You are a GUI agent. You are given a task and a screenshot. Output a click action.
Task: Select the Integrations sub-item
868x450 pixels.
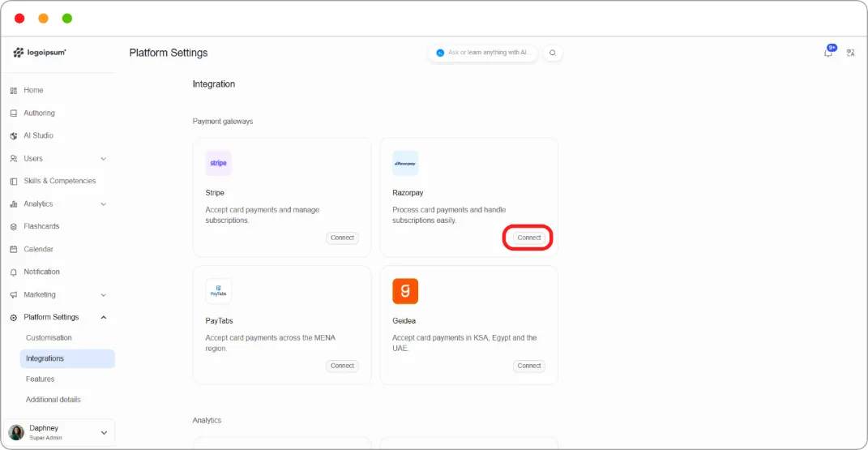(67, 358)
